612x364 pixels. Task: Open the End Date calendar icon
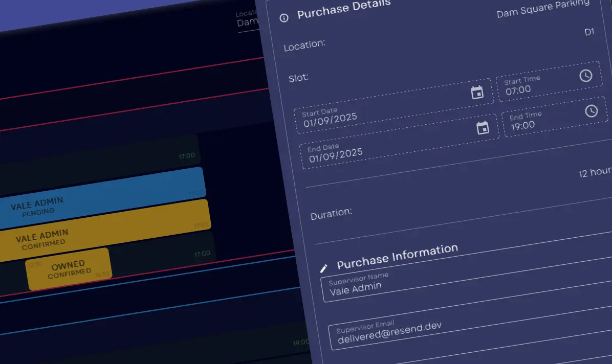point(483,128)
